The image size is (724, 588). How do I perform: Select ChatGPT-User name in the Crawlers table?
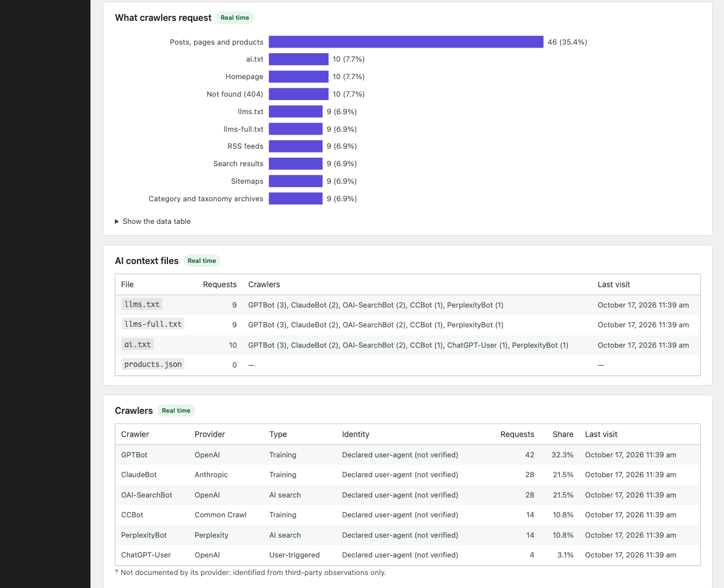click(x=146, y=555)
